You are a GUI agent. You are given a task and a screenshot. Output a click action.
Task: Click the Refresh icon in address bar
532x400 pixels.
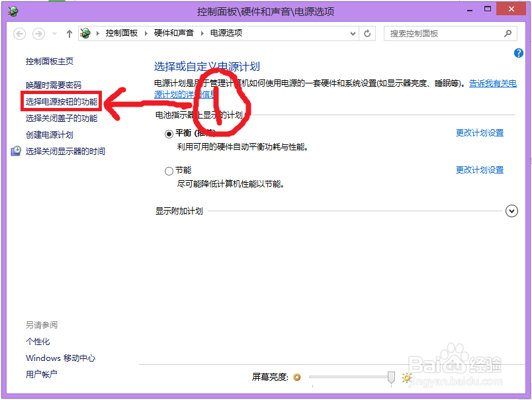coord(367,33)
